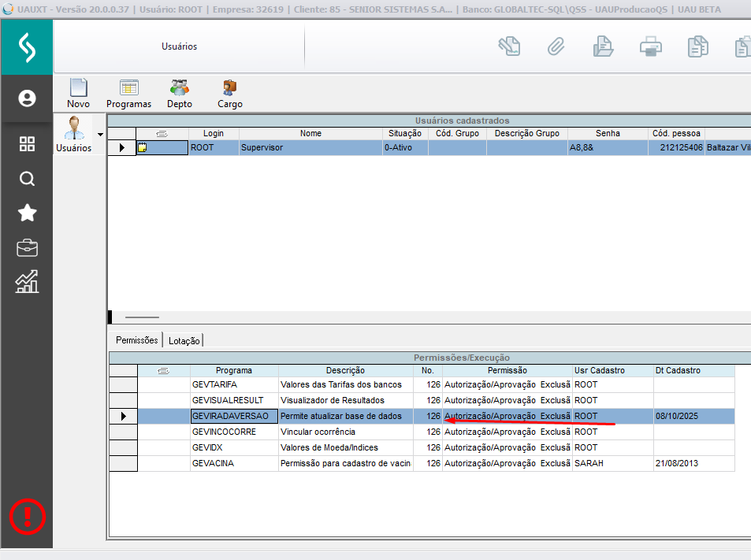This screenshot has height=560, width=751.
Task: Select the Permissões tab
Action: (x=136, y=340)
